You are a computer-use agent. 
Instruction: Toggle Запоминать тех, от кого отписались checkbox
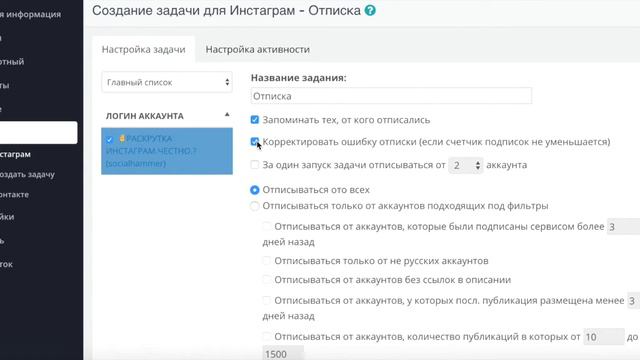click(255, 120)
